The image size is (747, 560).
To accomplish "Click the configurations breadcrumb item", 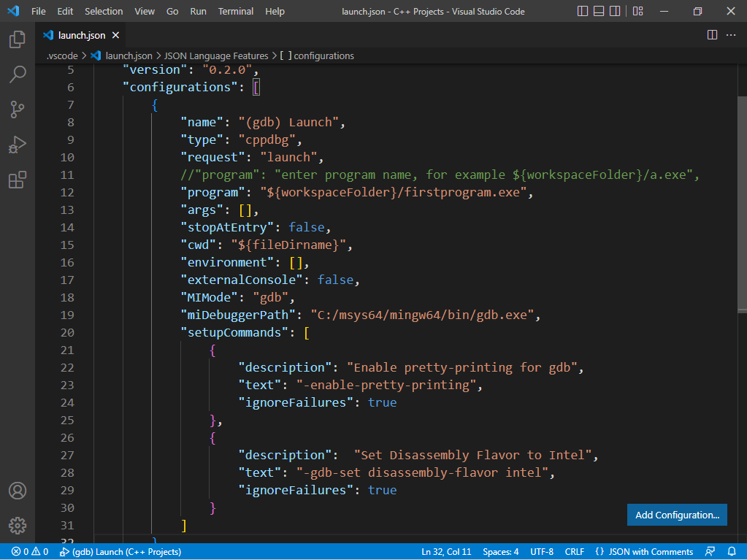I will (318, 55).
